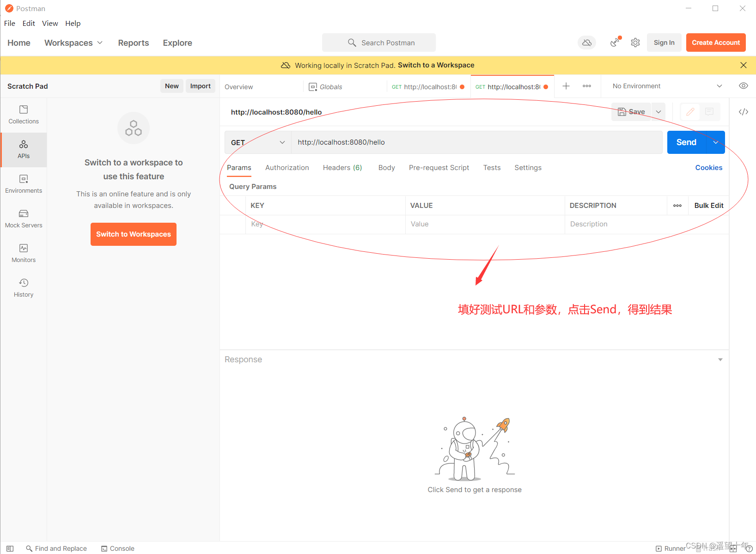The width and height of the screenshot is (756, 554).
Task: Click the query param Value field
Action: click(x=485, y=224)
